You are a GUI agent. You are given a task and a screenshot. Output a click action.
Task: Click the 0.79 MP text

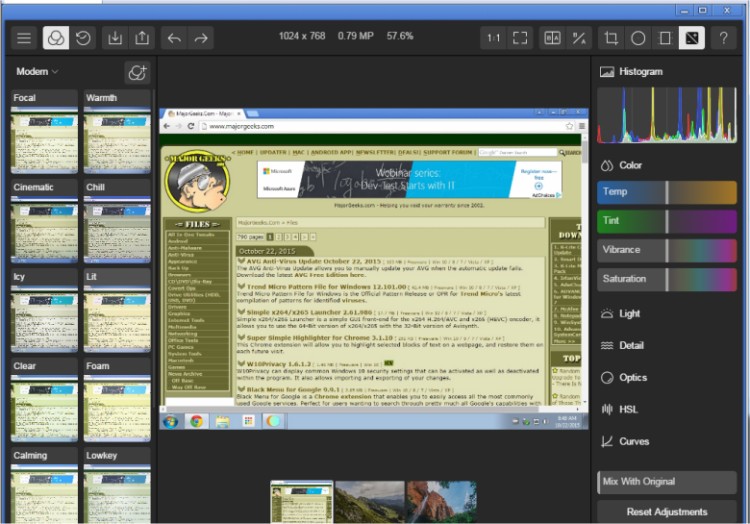coord(355,36)
